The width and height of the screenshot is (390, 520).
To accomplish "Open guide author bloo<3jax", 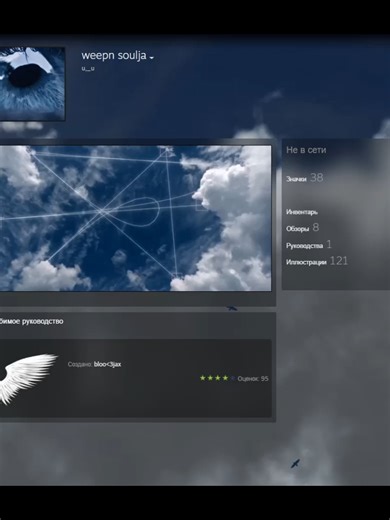I will [x=107, y=364].
